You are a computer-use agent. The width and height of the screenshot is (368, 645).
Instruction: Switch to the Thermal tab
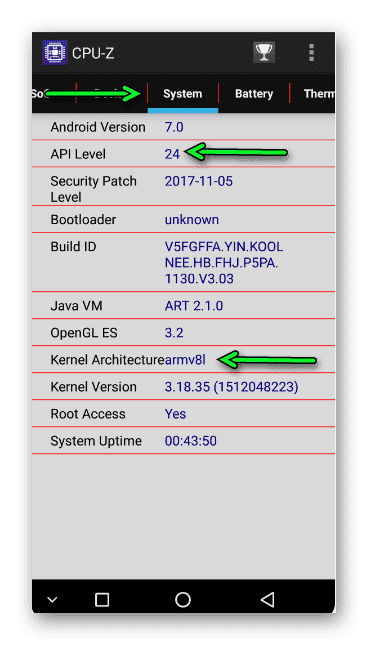pyautogui.click(x=319, y=94)
